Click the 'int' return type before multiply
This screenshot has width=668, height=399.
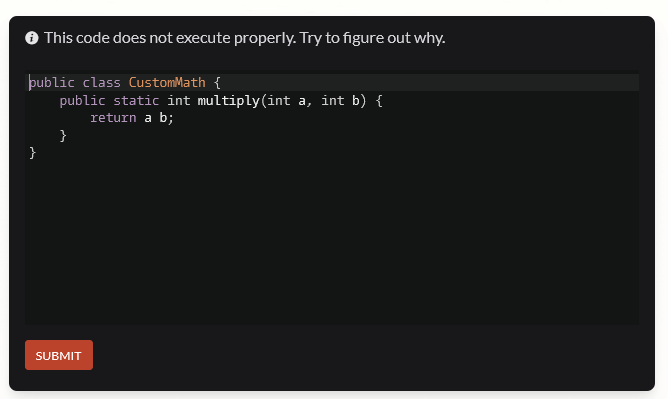point(179,100)
